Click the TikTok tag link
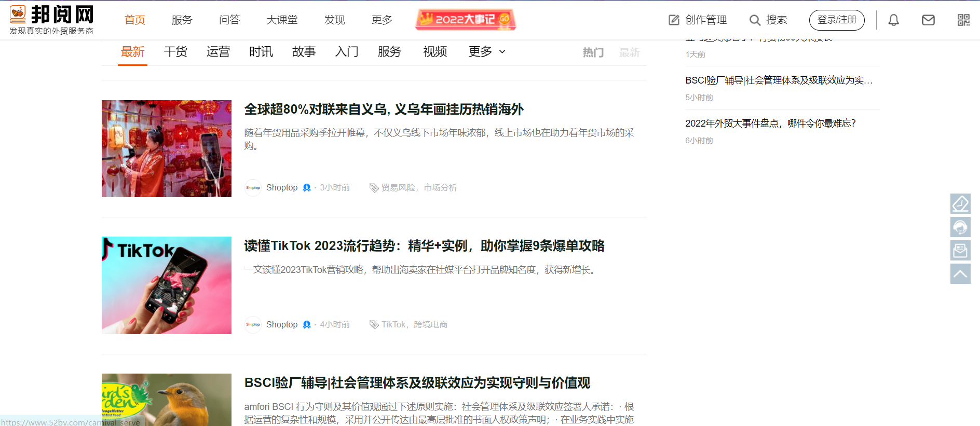This screenshot has width=980, height=426. 393,324
